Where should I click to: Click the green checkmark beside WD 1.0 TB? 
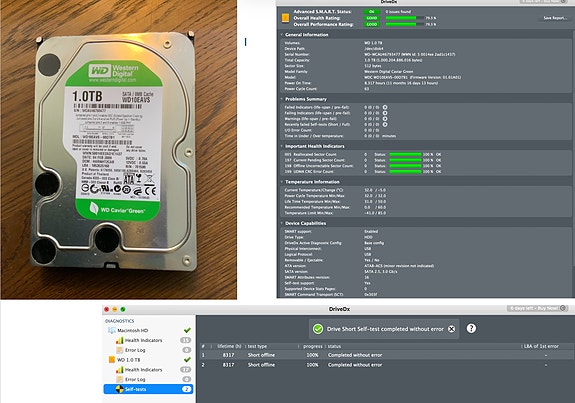pos(187,360)
